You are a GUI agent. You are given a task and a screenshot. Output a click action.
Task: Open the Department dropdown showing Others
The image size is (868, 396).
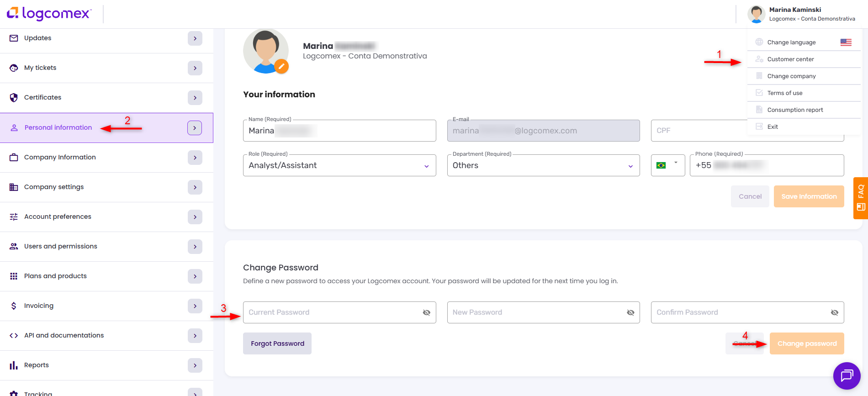[x=543, y=165]
